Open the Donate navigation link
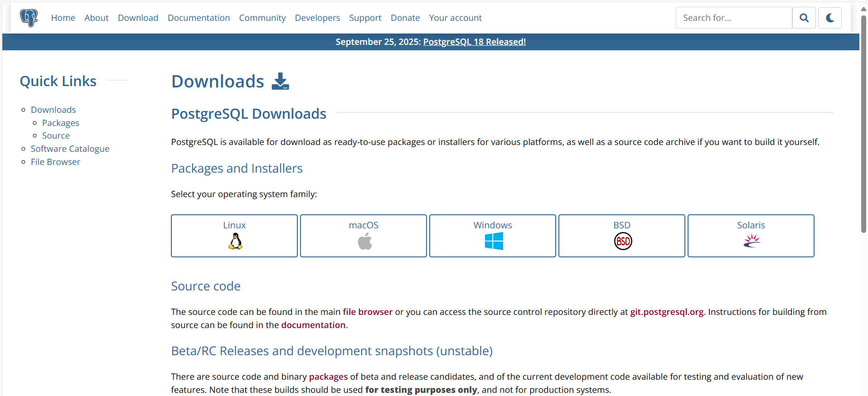The width and height of the screenshot is (868, 396). [x=405, y=18]
